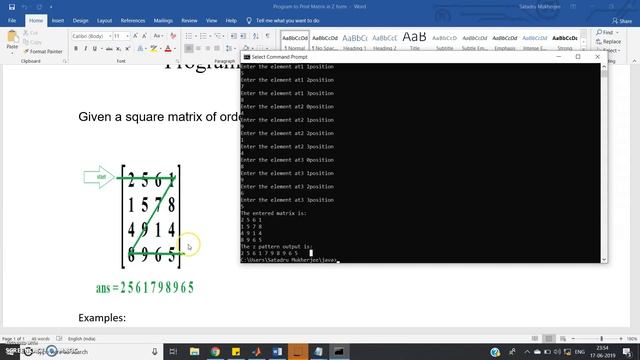This screenshot has height=360, width=640.
Task: Click the Print Layout view icon
Action: (x=549, y=339)
